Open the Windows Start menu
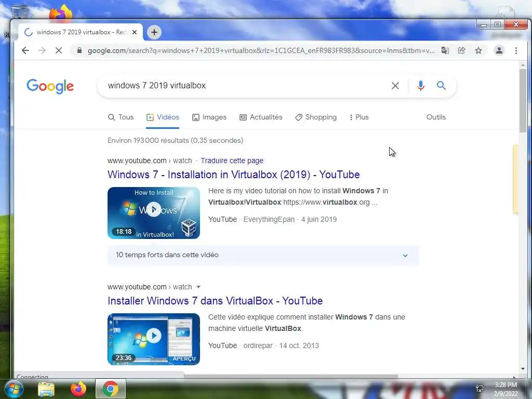 click(x=13, y=389)
